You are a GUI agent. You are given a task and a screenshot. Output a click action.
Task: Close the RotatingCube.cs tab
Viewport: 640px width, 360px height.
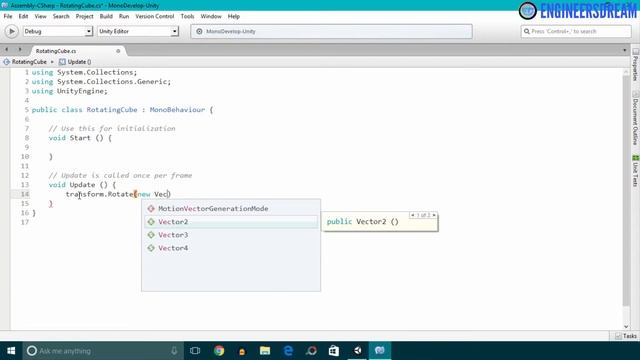coord(118,51)
